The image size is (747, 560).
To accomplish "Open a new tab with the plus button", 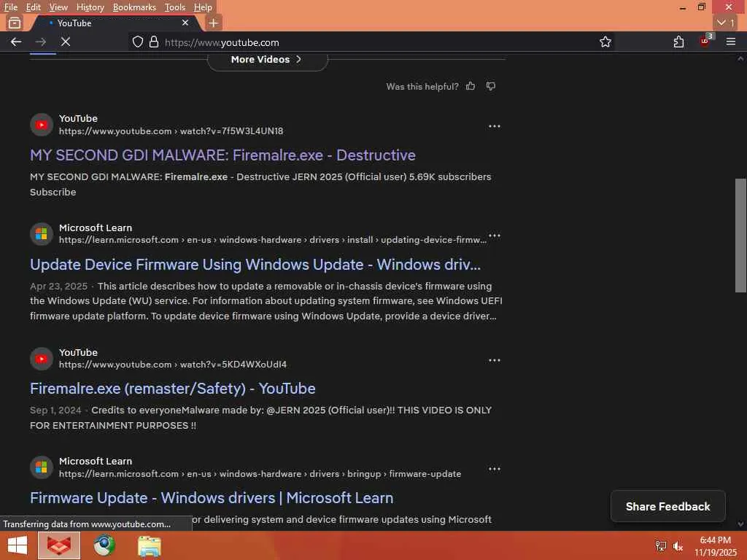I will [x=214, y=23].
